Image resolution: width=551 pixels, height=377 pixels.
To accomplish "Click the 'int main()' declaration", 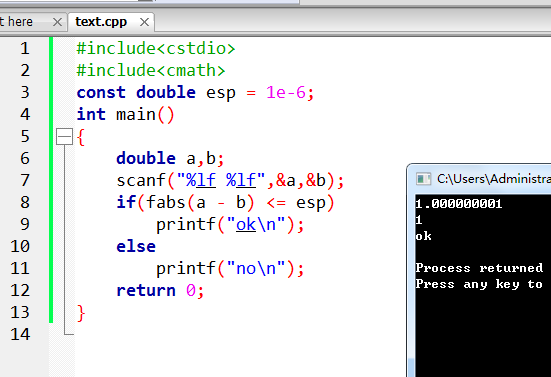I will pos(125,115).
